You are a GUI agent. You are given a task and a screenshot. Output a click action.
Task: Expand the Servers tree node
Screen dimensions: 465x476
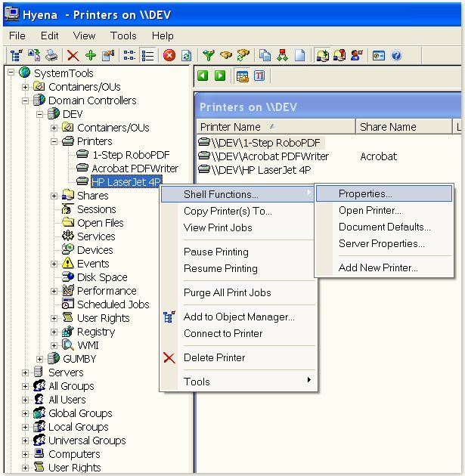click(26, 372)
